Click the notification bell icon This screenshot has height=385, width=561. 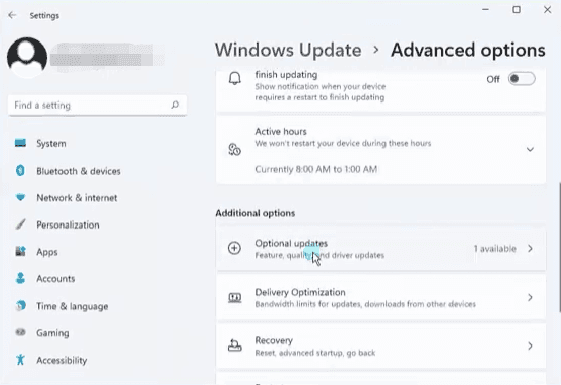coord(235,78)
